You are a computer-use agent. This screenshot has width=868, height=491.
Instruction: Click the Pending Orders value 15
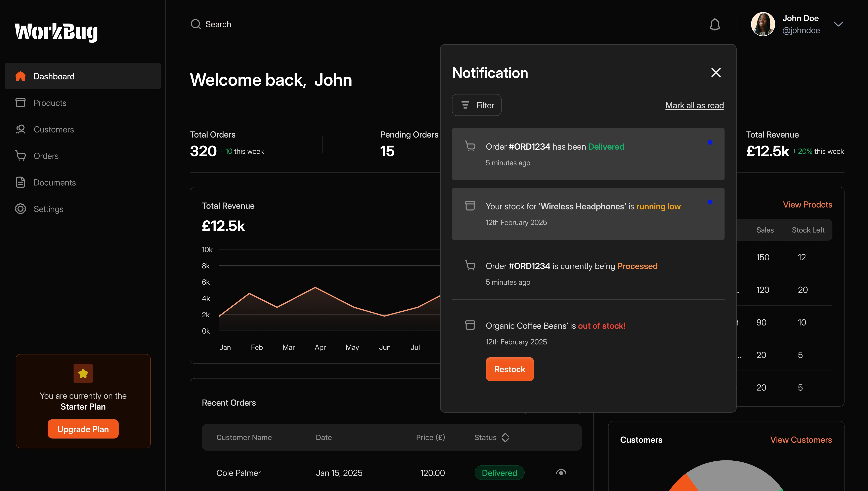point(387,151)
